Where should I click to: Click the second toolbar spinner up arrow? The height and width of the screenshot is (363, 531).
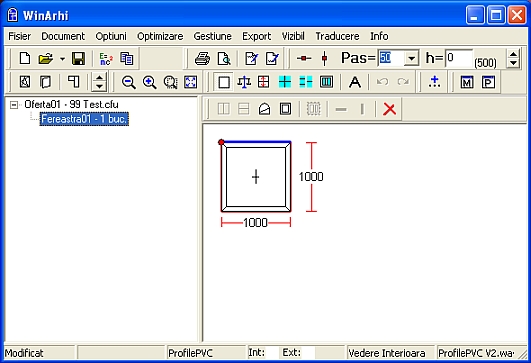pyautogui.click(x=99, y=78)
